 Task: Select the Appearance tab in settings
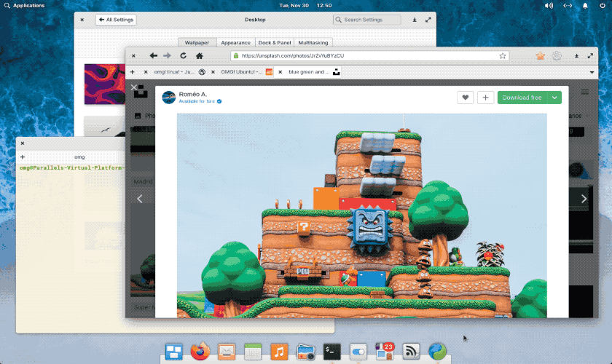point(236,42)
